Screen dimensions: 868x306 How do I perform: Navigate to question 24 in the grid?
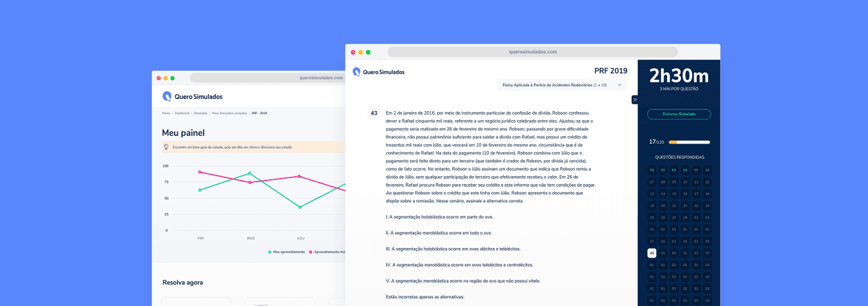[x=708, y=206]
